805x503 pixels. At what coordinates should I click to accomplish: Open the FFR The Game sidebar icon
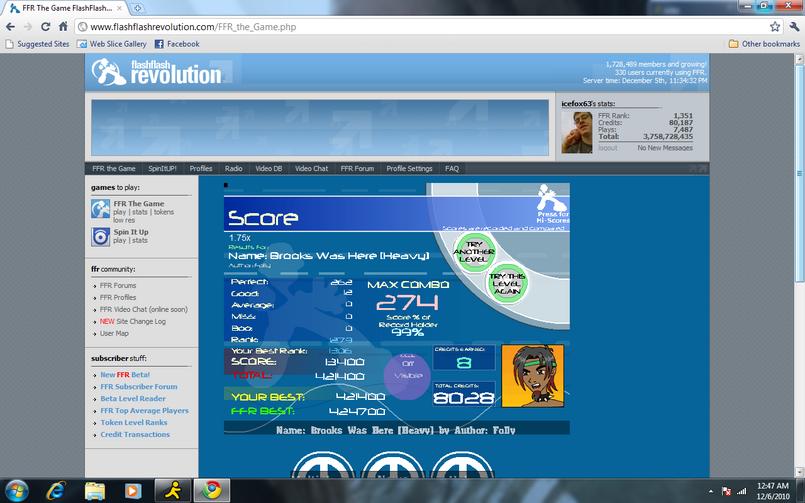pyautogui.click(x=101, y=209)
